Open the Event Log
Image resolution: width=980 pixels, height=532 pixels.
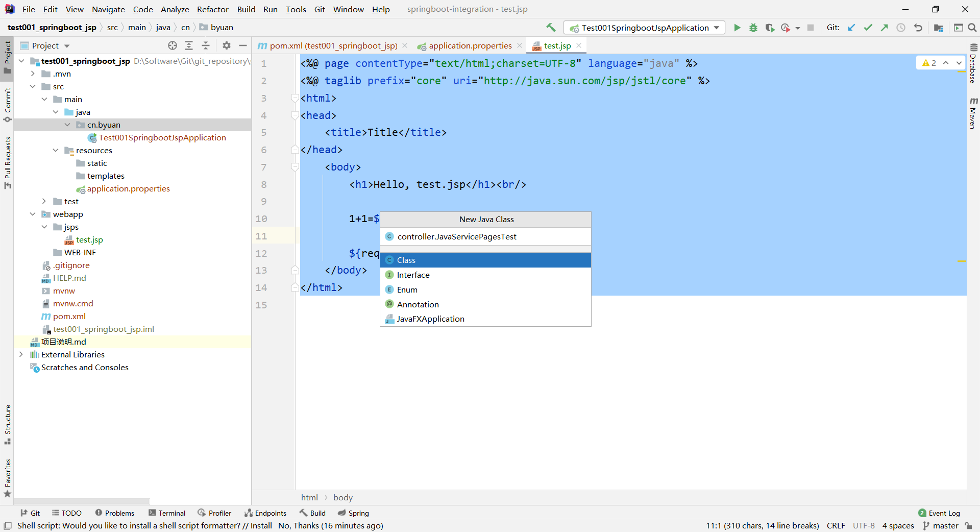[939, 513]
